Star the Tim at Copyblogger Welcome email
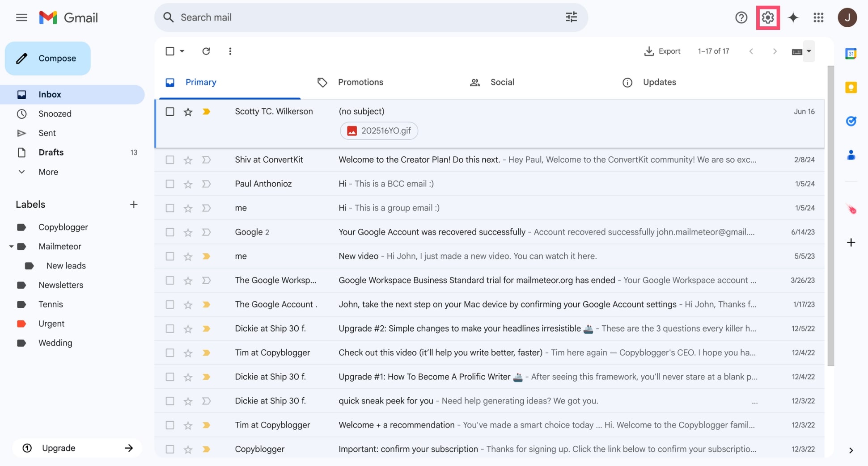The width and height of the screenshot is (868, 466). point(188,425)
